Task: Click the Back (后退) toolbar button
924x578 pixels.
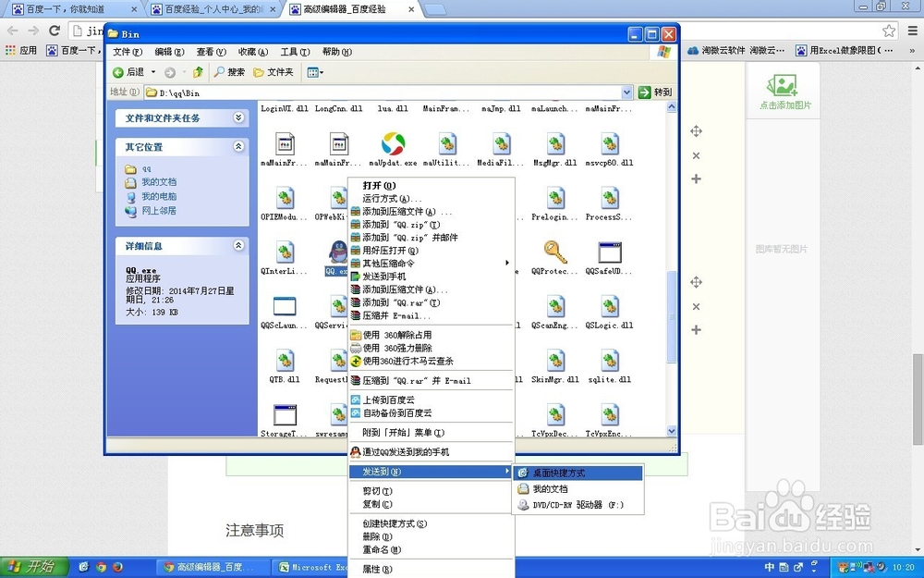Action: coord(129,72)
